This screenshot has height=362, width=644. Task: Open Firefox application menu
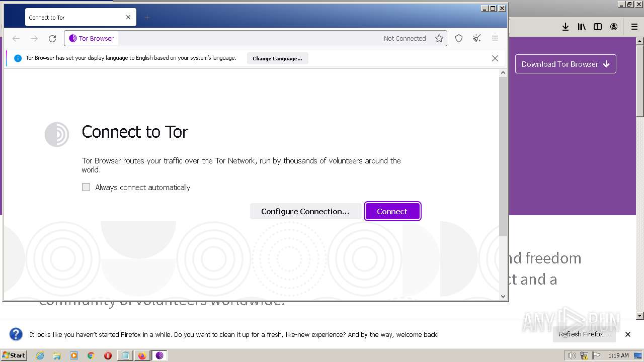pos(634,27)
